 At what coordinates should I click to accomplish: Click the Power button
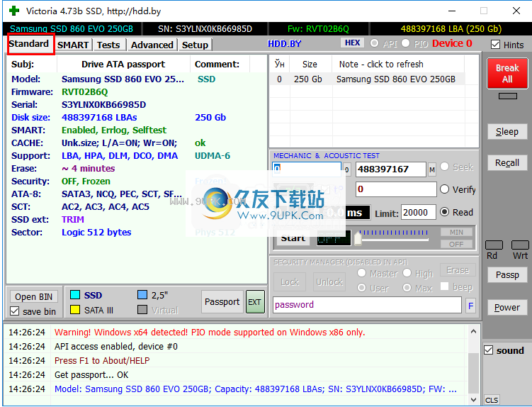(x=507, y=307)
